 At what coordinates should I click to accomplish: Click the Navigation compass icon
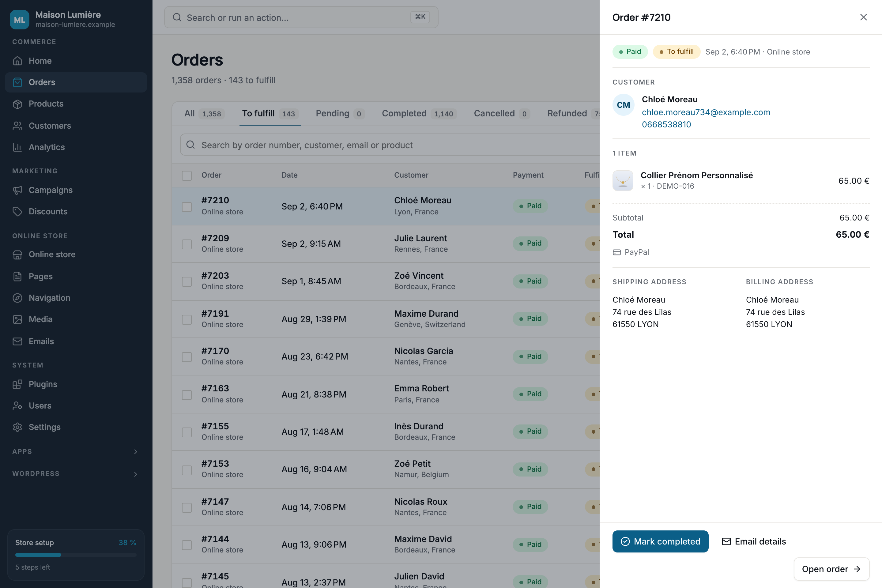click(x=17, y=298)
